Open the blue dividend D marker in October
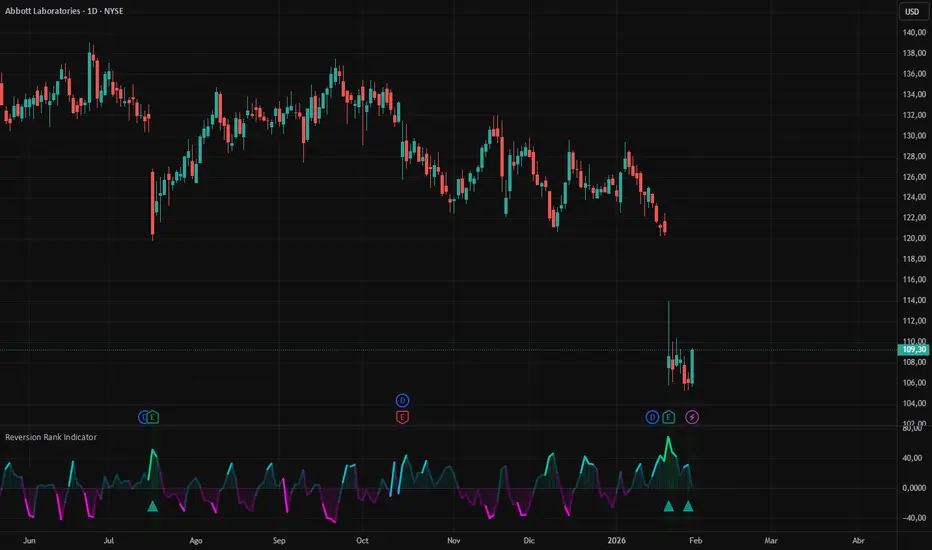 [402, 400]
